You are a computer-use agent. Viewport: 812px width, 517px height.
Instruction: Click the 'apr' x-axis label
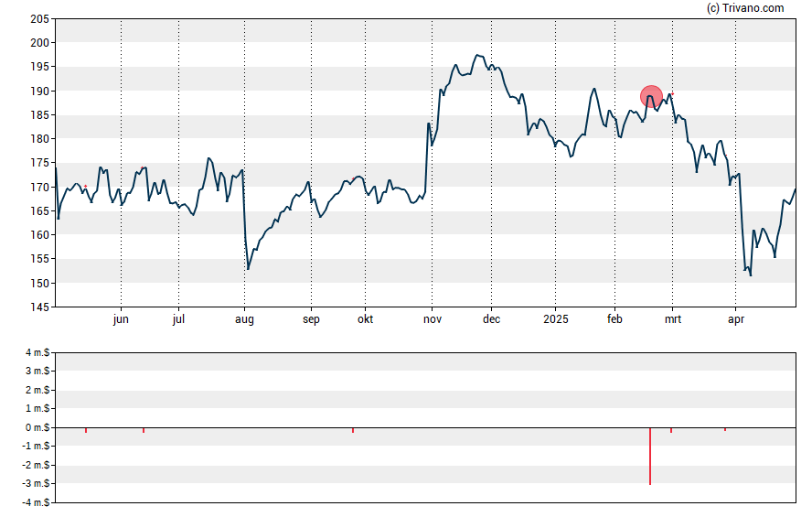tap(736, 319)
